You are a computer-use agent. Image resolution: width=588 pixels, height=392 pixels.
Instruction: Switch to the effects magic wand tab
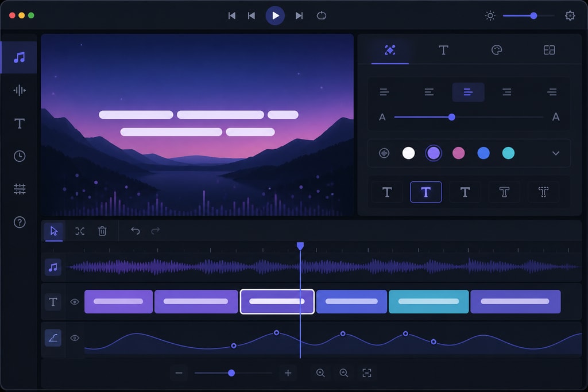tap(390, 50)
